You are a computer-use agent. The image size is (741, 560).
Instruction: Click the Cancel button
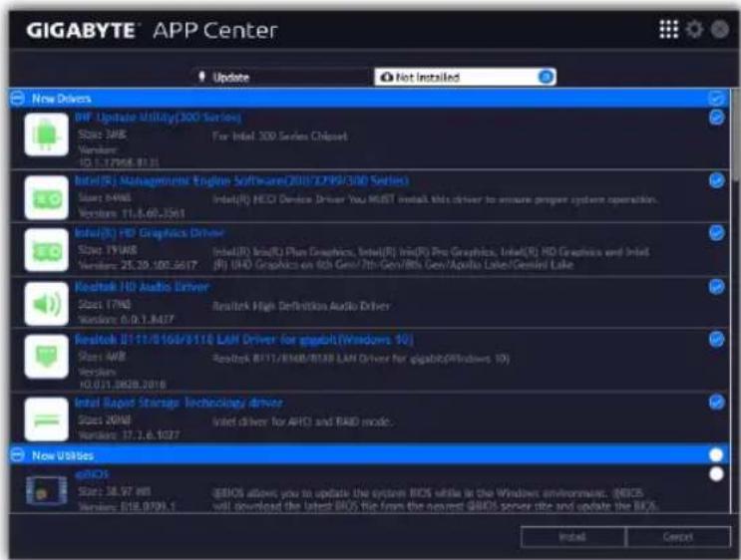[x=678, y=537]
